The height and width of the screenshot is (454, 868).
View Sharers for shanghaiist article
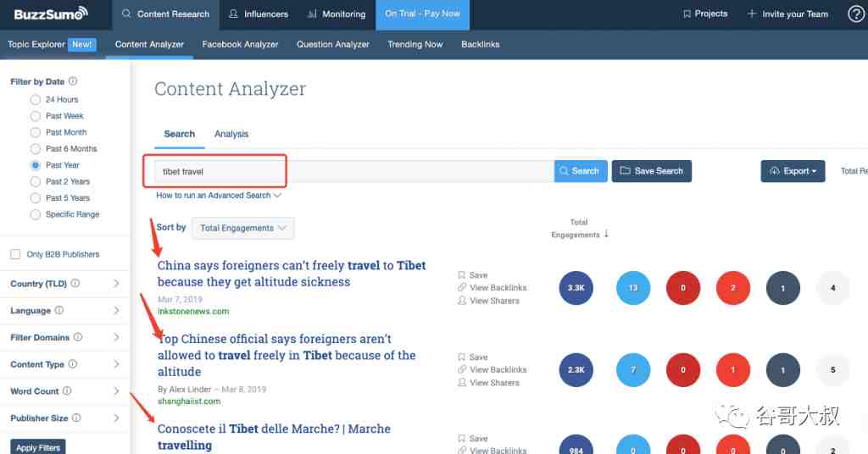488,383
